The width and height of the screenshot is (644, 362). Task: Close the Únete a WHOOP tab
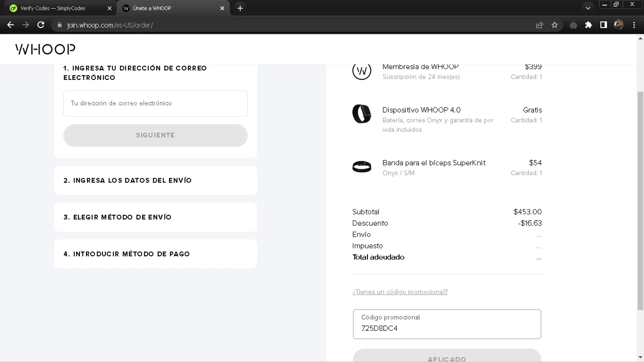pos(222,8)
